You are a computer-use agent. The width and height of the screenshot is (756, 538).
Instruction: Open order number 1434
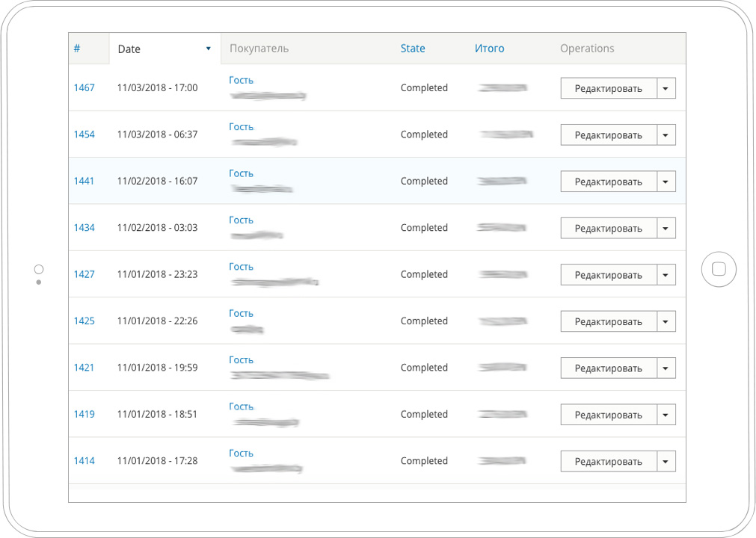click(84, 228)
